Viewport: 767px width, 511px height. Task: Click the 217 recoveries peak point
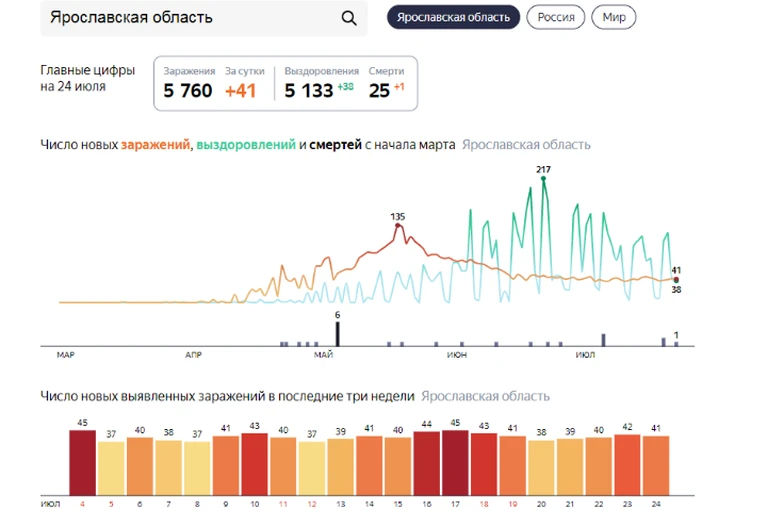[543, 178]
